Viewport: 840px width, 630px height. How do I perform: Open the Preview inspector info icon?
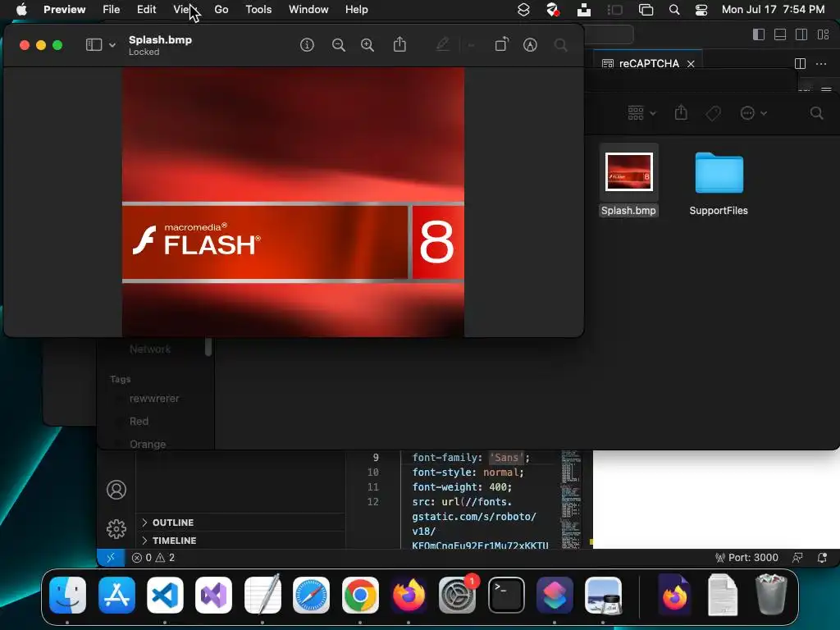[x=307, y=45]
